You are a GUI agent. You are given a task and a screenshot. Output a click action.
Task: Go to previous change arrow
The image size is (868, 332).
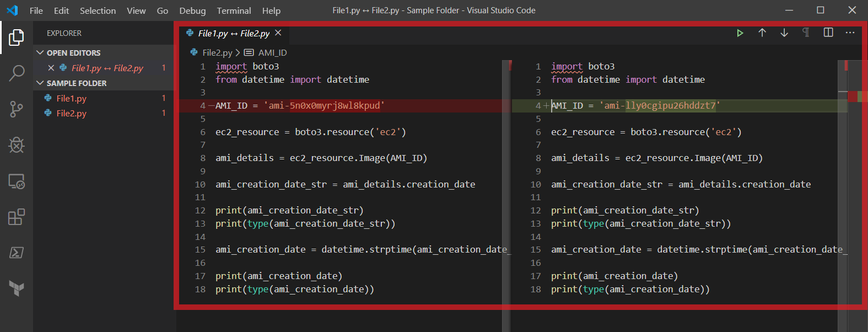click(x=762, y=33)
